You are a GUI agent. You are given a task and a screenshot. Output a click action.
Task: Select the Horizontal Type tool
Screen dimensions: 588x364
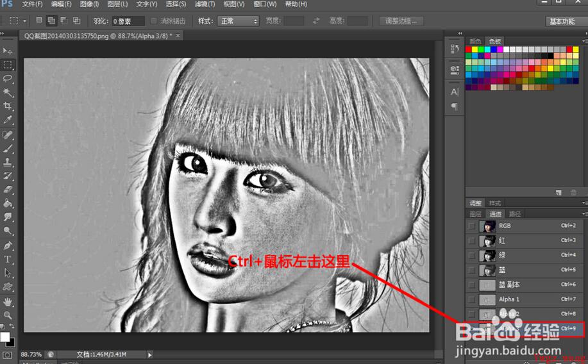click(x=8, y=260)
